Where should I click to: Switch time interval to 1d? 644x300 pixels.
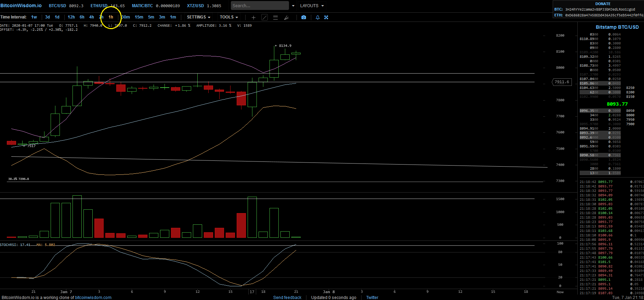click(x=57, y=17)
